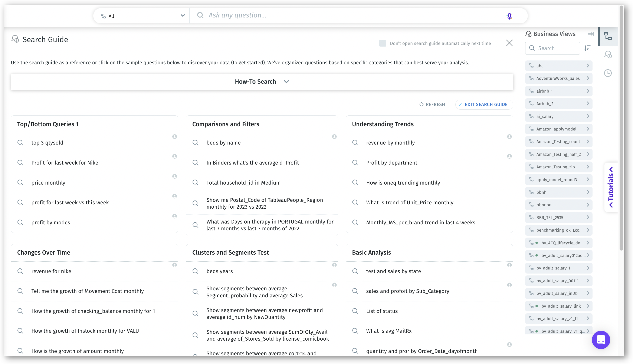Click the microphone voice search icon

(509, 16)
